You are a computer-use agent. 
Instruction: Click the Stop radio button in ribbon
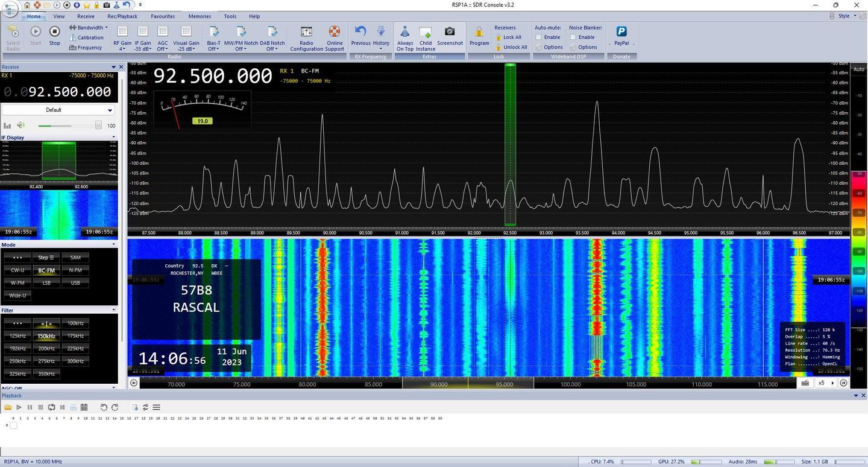54,36
